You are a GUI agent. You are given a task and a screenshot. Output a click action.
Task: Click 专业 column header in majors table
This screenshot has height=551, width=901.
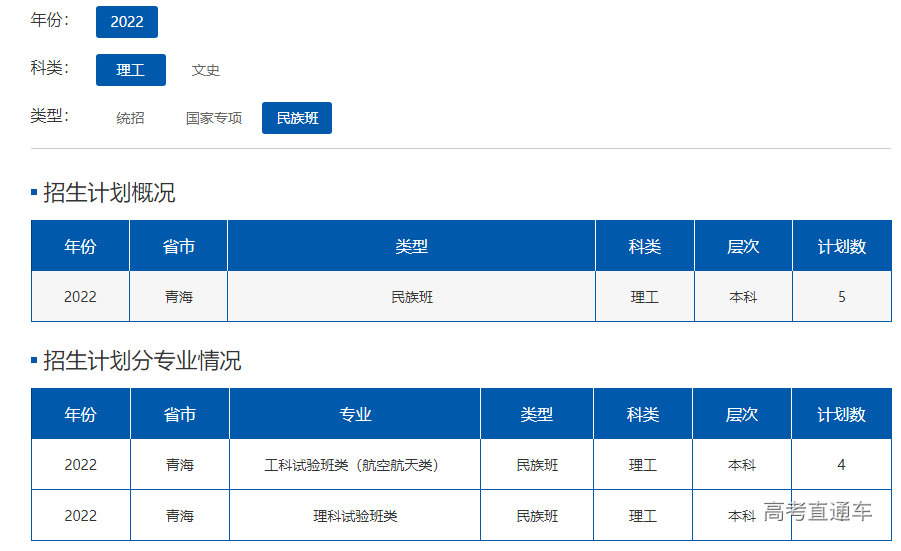click(x=355, y=414)
